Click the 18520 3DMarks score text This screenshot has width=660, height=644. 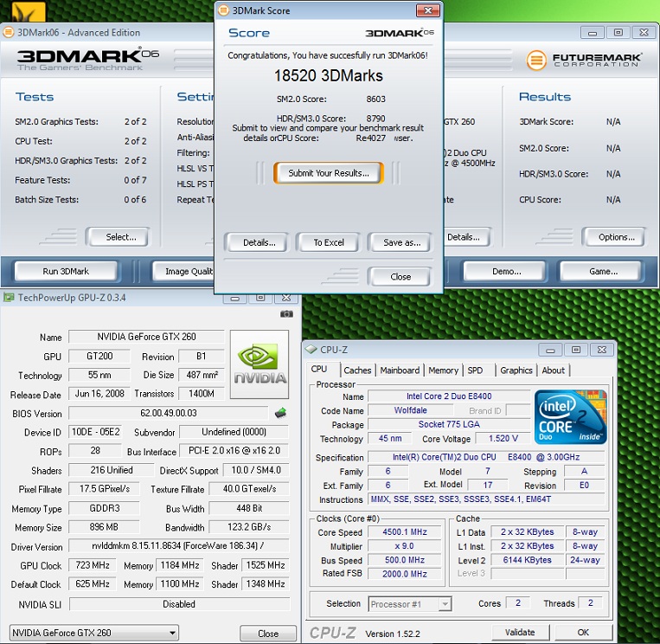329,75
